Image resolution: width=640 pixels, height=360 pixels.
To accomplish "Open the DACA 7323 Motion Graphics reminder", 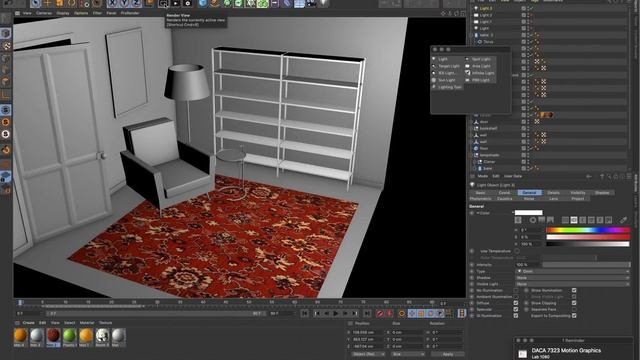I will tap(566, 351).
